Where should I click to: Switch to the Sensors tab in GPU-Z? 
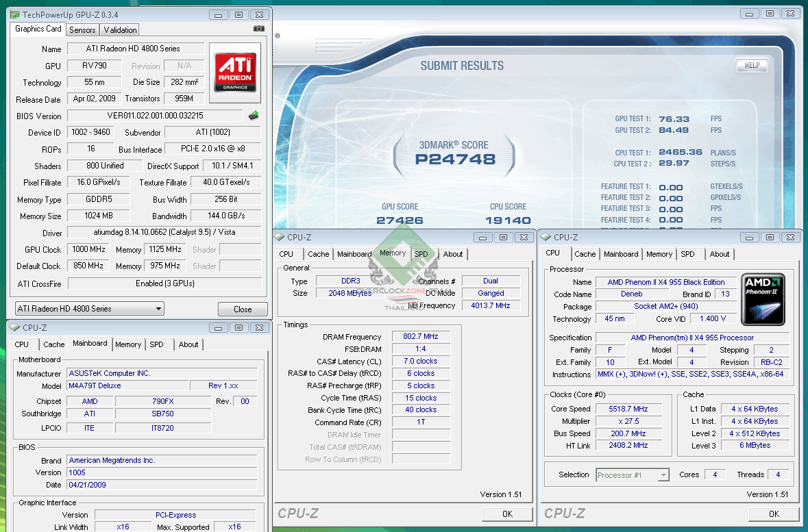(x=82, y=30)
